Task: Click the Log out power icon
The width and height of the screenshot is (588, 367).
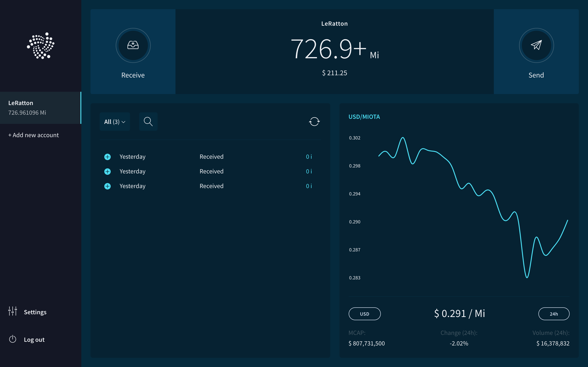Action: [13, 339]
